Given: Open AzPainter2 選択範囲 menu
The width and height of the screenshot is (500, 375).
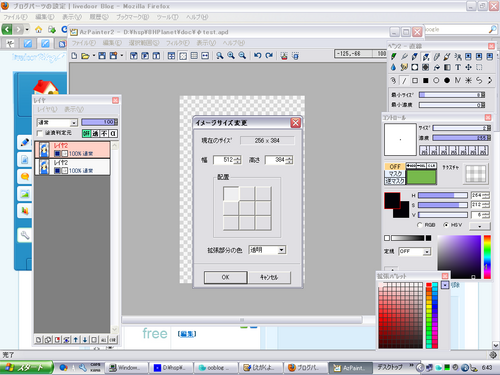Looking at the screenshot, I should click(x=144, y=43).
